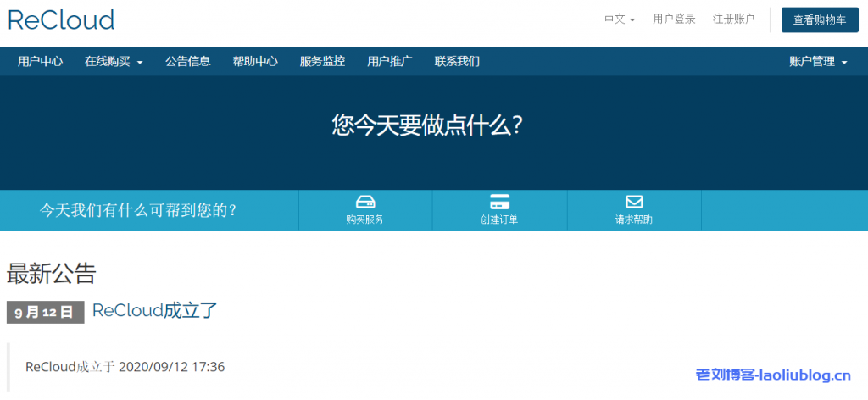Open 帮助中心 in navigation bar

coord(255,61)
